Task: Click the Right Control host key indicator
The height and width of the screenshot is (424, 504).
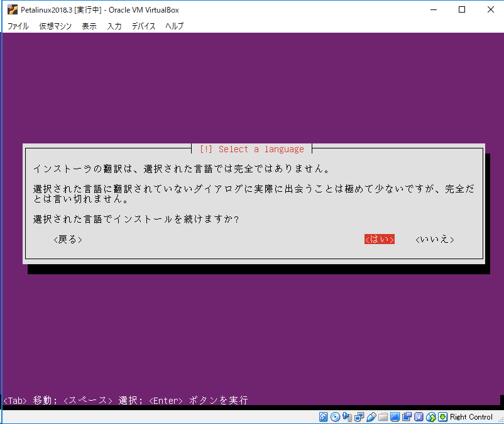Action: point(470,416)
